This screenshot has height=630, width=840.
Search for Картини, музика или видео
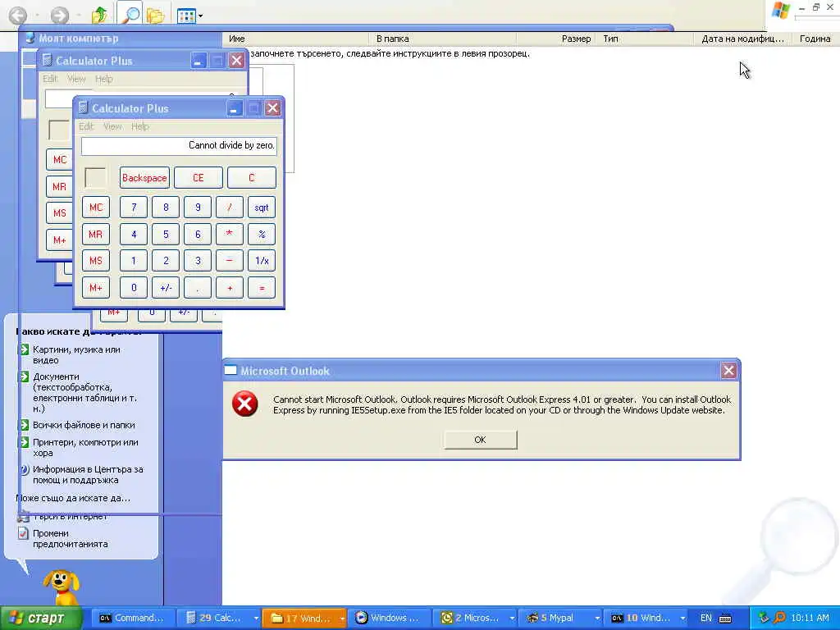[x=76, y=354]
